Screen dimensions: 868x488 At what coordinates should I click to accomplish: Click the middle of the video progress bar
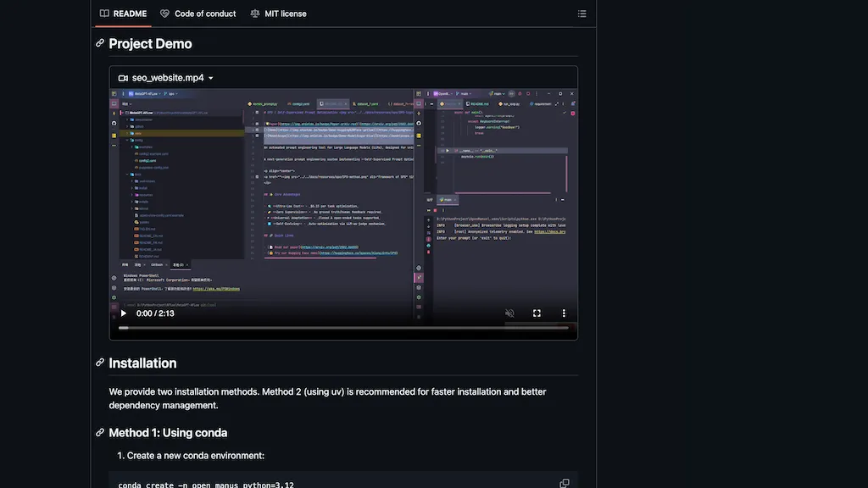(x=343, y=328)
